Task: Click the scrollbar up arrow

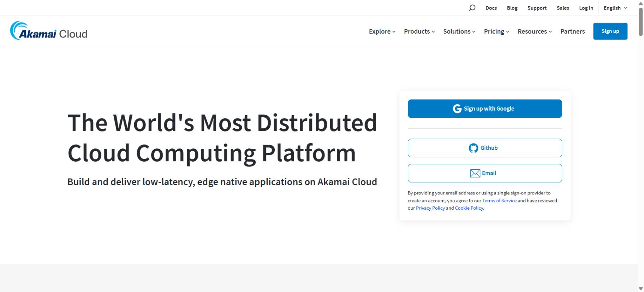Action: [x=641, y=3]
